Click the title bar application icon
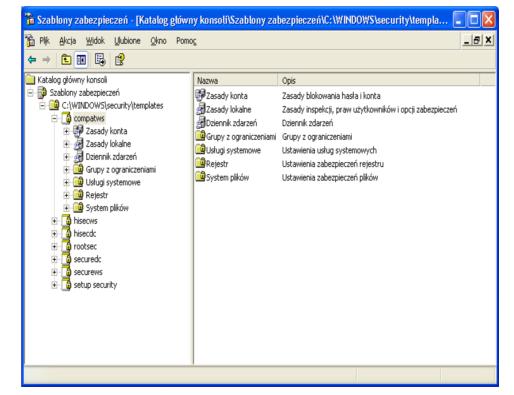514x395 pixels. [x=30, y=20]
